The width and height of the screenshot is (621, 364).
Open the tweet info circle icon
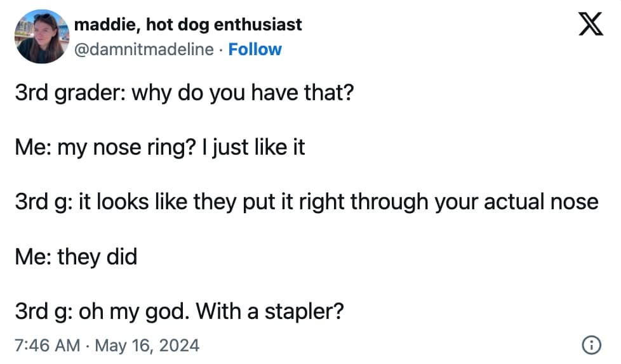591,345
